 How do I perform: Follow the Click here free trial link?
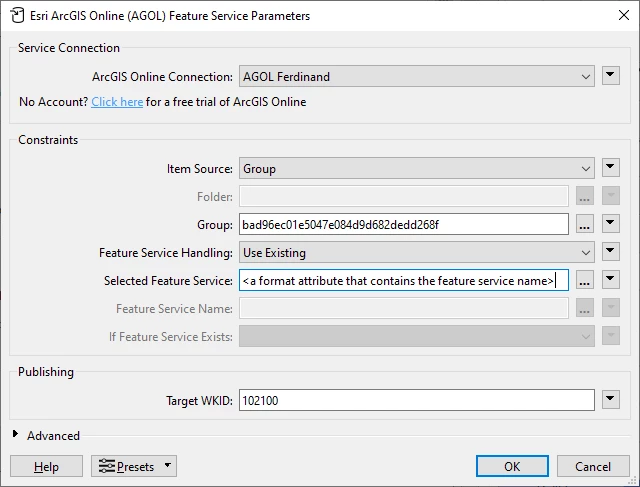click(x=117, y=102)
